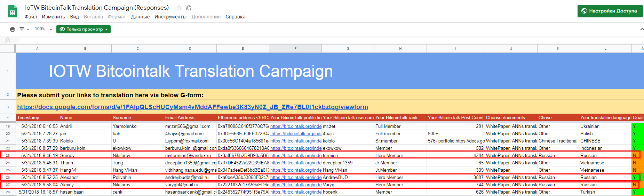
Task: Expand the Только просмотр view-only dropdown
Action: (x=84, y=29)
